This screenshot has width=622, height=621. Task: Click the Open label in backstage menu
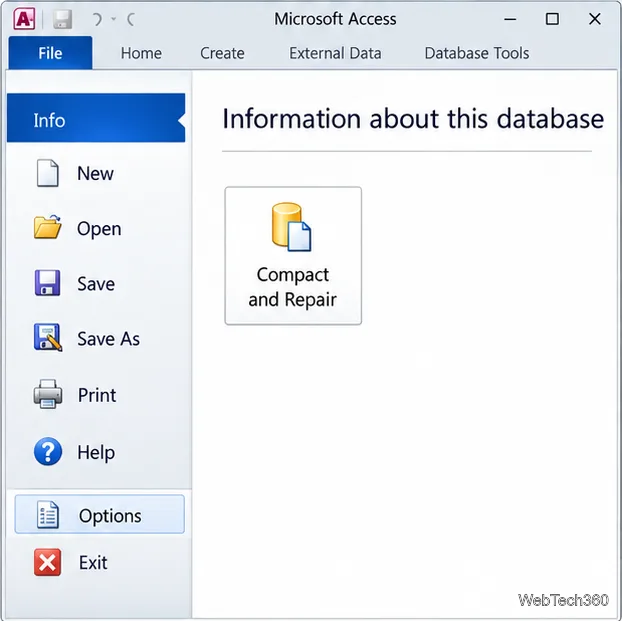tap(99, 229)
